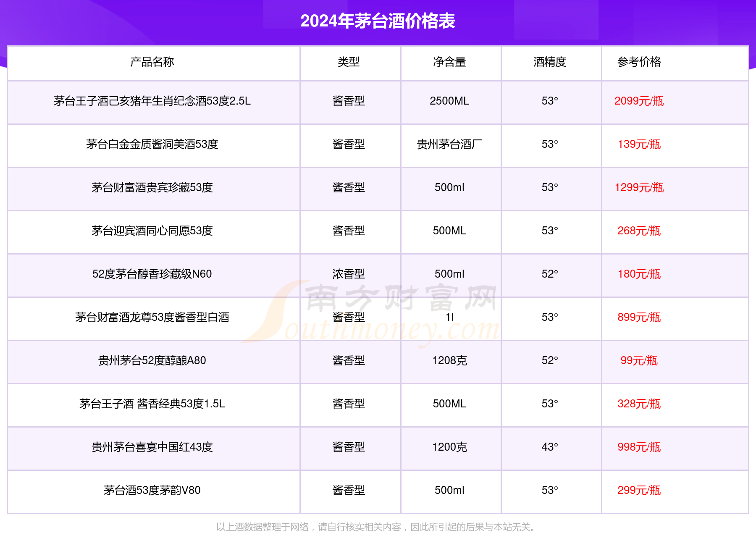Click 500ML in the 同心同愿 row
Image resolution: width=756 pixels, height=546 pixels.
click(449, 231)
